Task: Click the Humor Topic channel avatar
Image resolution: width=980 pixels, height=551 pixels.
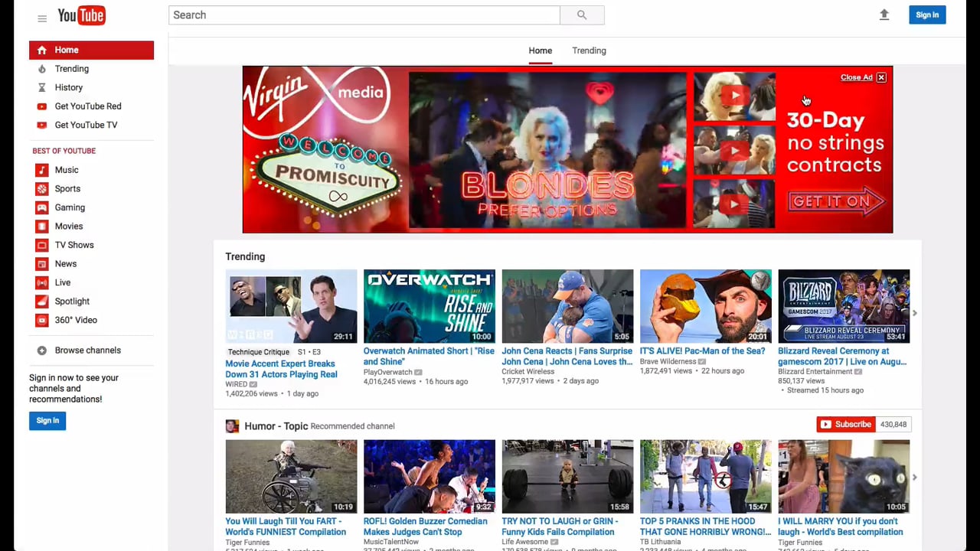Action: [232, 425]
